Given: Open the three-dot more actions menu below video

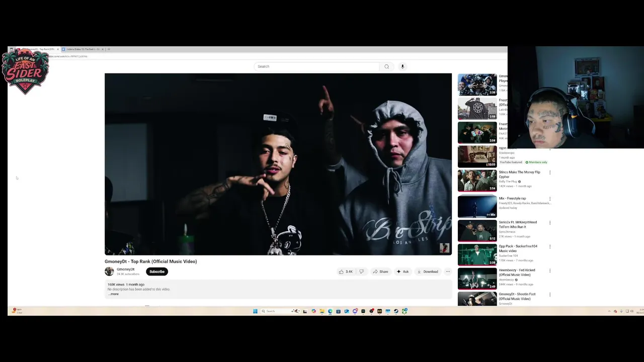Looking at the screenshot, I should (448, 271).
